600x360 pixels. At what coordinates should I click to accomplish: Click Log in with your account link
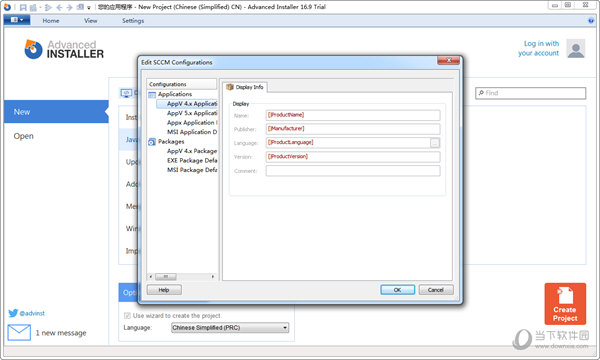click(539, 48)
